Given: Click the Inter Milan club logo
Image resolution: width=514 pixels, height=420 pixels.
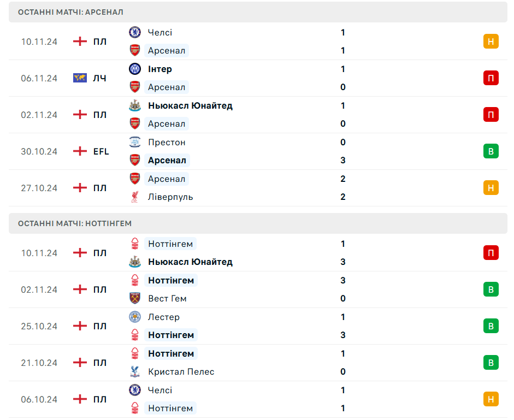Looking at the screenshot, I should (134, 69).
